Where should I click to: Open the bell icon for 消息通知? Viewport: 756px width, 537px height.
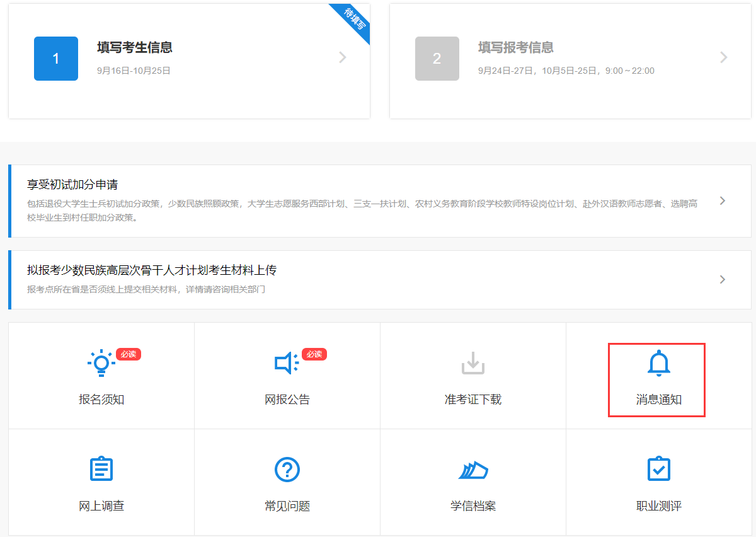click(x=658, y=363)
